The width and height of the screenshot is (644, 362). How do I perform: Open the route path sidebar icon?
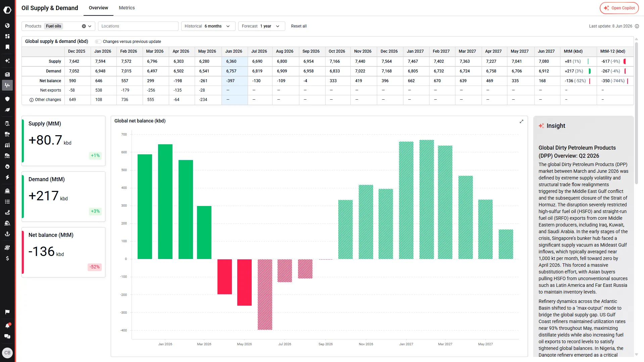(7, 212)
